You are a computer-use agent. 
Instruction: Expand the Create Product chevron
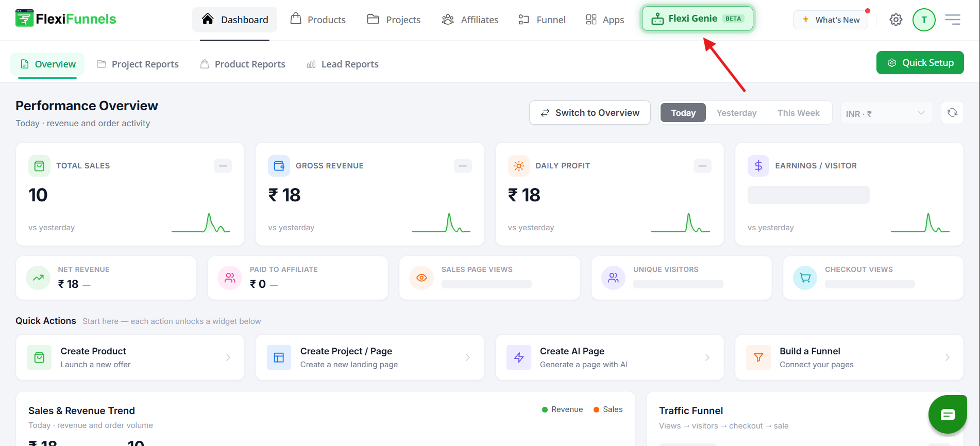[x=228, y=357]
